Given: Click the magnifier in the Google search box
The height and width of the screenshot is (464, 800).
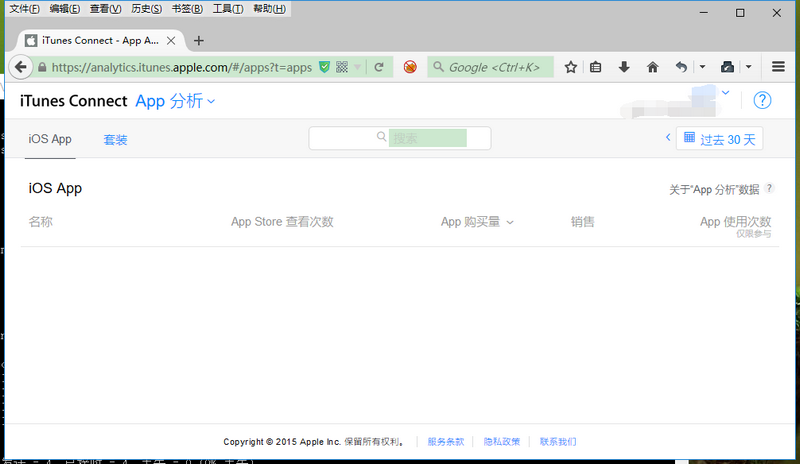Looking at the screenshot, I should click(438, 67).
